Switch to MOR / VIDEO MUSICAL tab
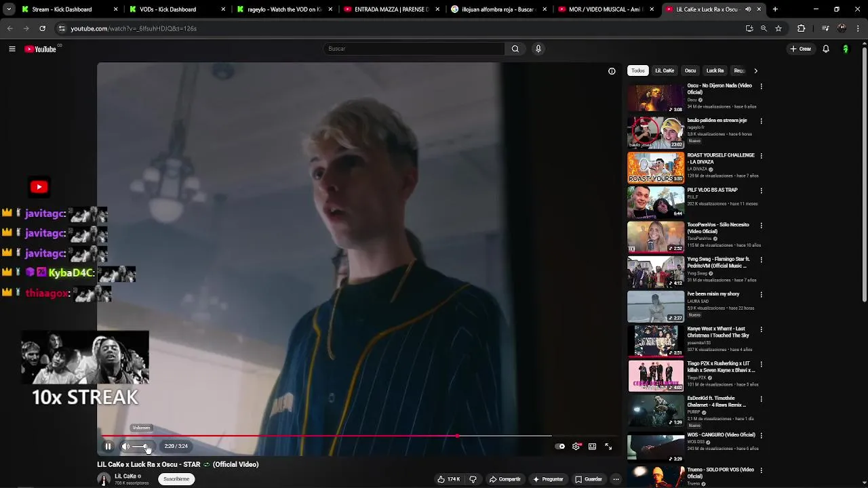868x488 pixels. [606, 9]
